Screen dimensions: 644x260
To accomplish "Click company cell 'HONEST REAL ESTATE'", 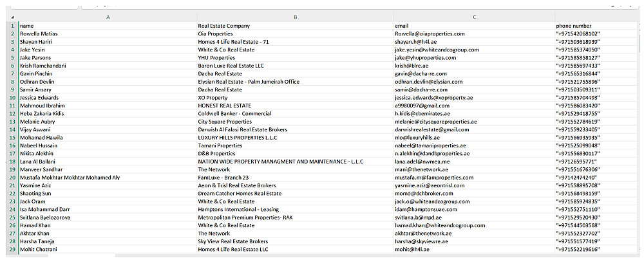I will click(x=295, y=106).
